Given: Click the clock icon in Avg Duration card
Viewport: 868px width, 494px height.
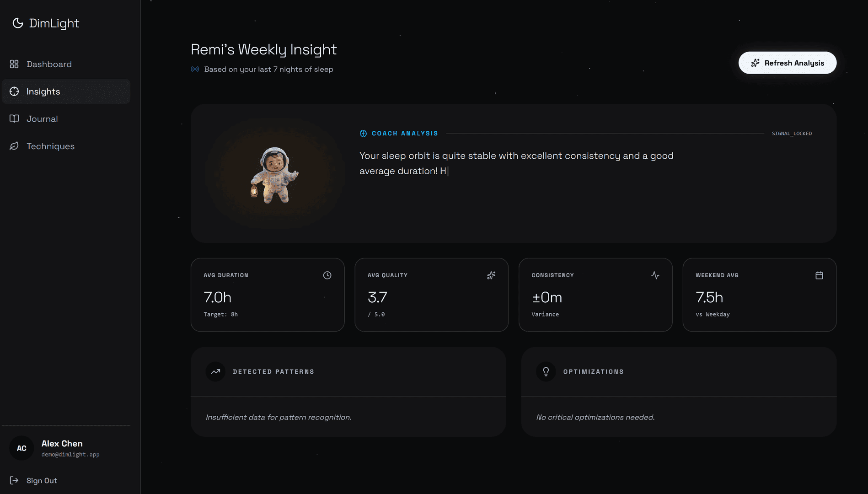Looking at the screenshot, I should [x=327, y=275].
